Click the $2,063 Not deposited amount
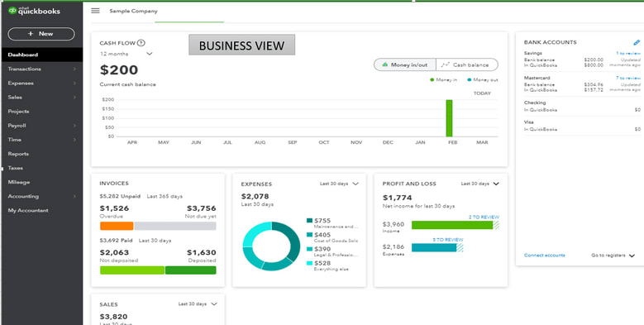 point(115,252)
